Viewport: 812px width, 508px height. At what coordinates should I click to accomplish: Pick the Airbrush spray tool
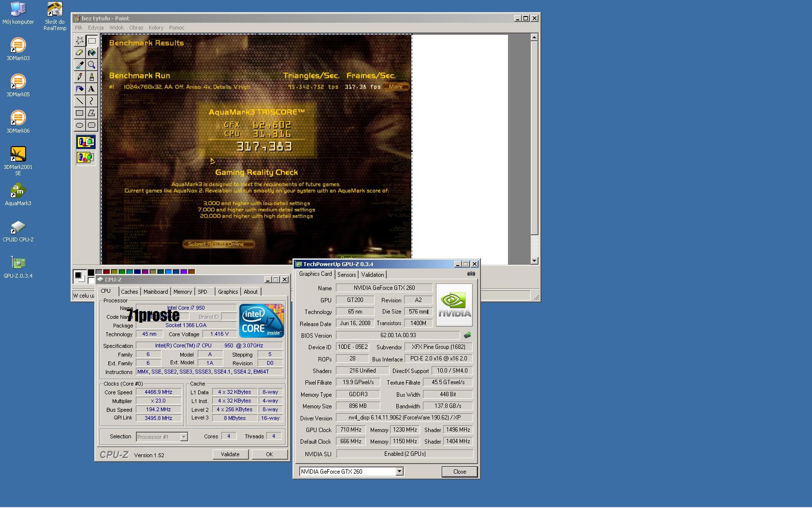pyautogui.click(x=80, y=89)
